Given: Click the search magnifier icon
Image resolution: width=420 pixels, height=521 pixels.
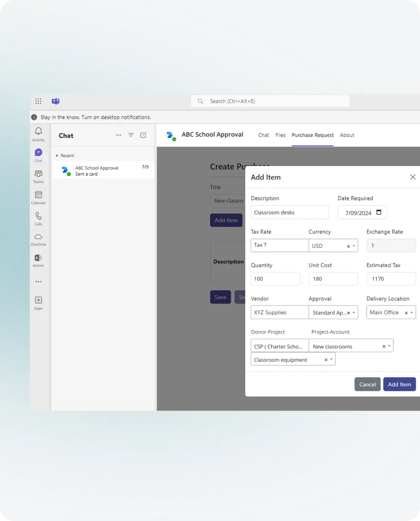Looking at the screenshot, I should (200, 101).
